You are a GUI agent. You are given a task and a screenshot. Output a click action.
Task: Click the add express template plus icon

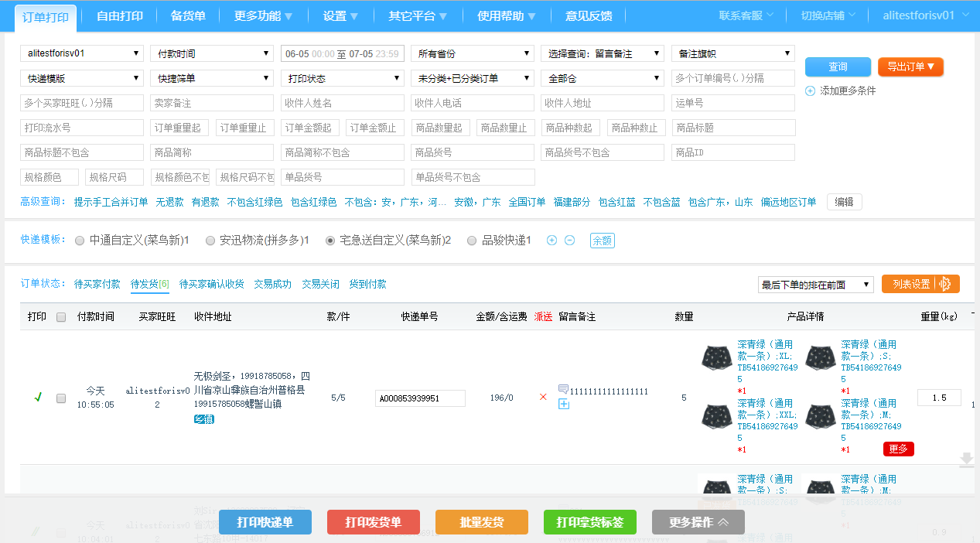(551, 241)
